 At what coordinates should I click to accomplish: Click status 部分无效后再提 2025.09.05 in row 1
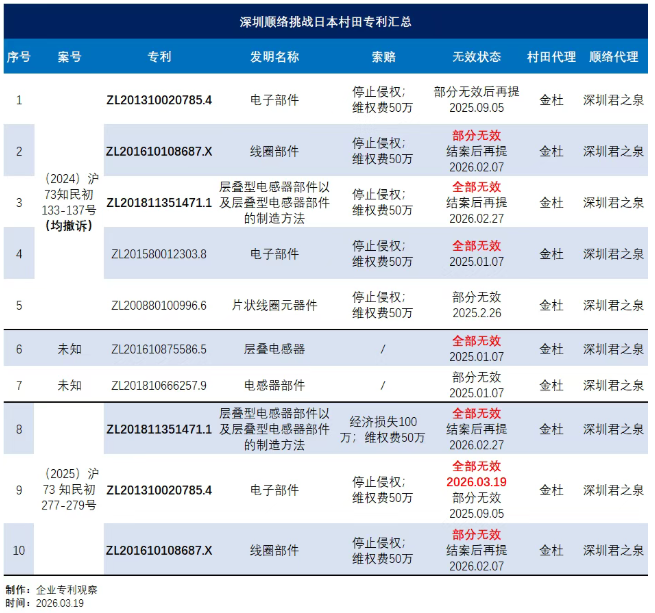coord(477,100)
